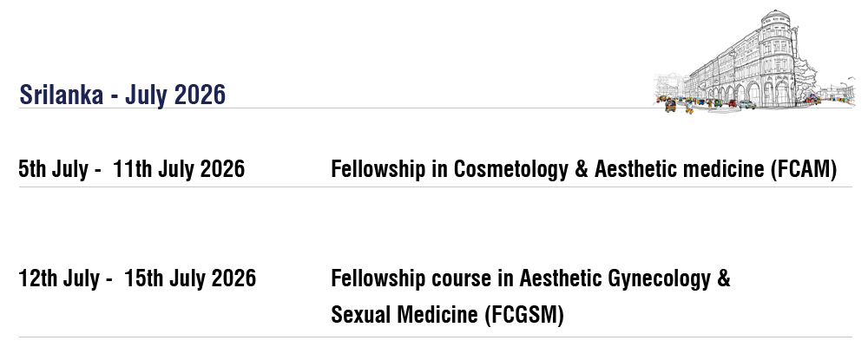Open the Fellowship course in Aesthetic Gynecology course

tap(530, 278)
